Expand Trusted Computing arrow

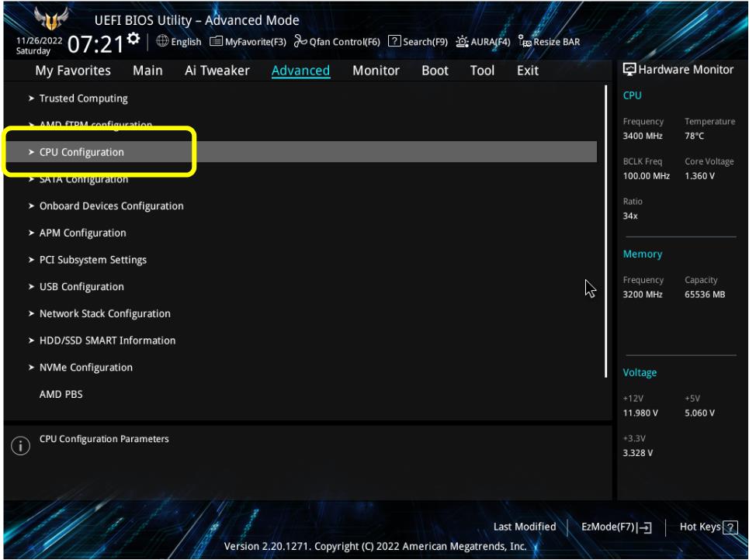coord(31,99)
